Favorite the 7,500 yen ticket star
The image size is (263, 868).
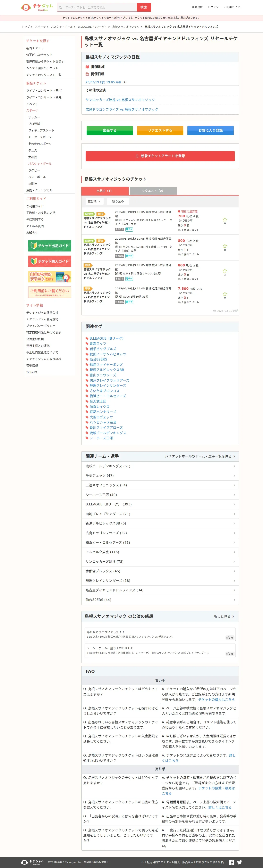tap(225, 294)
